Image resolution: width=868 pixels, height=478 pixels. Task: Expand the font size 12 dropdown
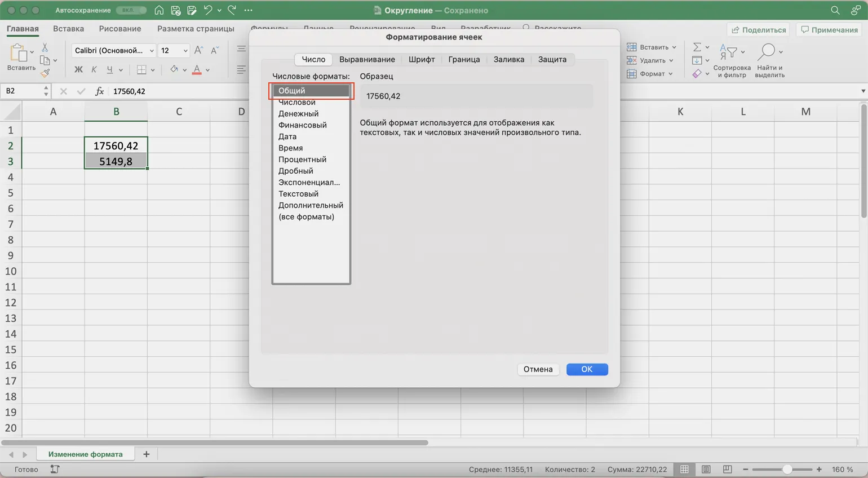[x=185, y=50]
